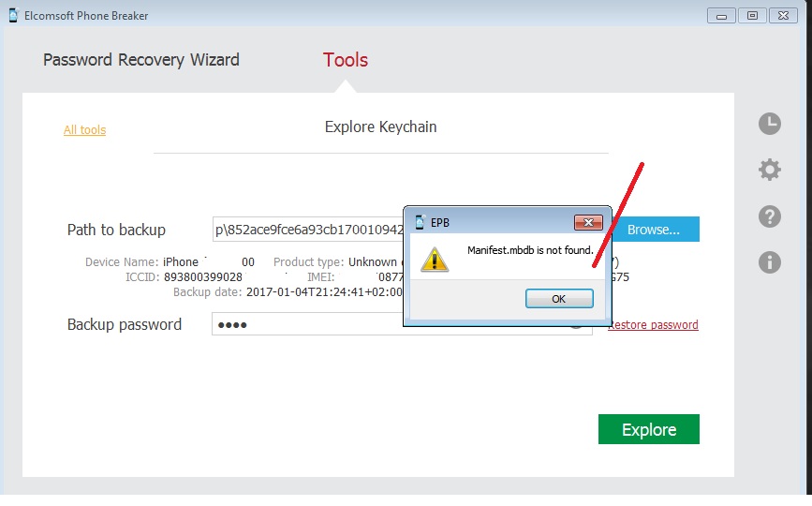Click the EPB dialog title icon
Image resolution: width=812 pixels, height=506 pixels.
tap(420, 222)
